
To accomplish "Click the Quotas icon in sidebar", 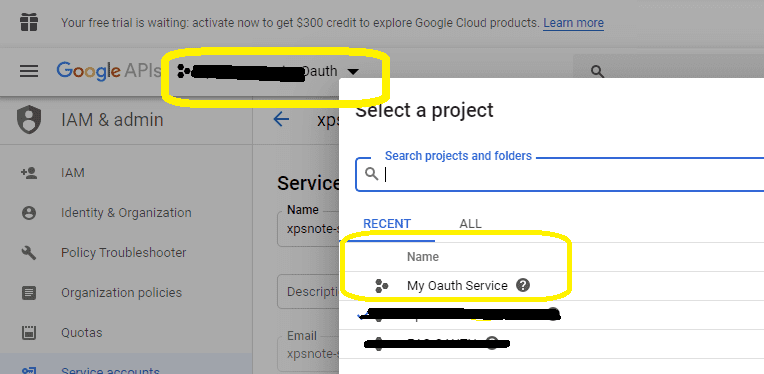I will point(29,333).
